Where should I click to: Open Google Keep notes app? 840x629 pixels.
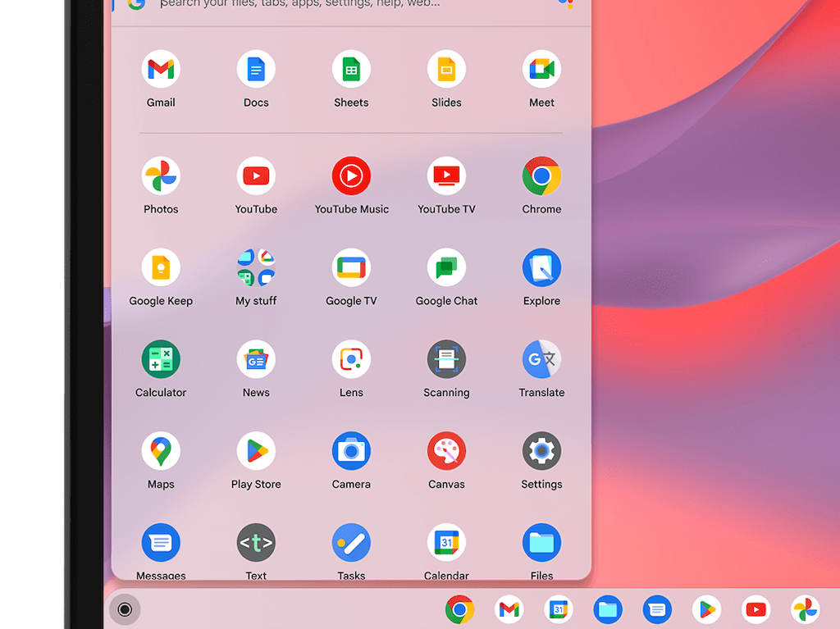pos(161,267)
